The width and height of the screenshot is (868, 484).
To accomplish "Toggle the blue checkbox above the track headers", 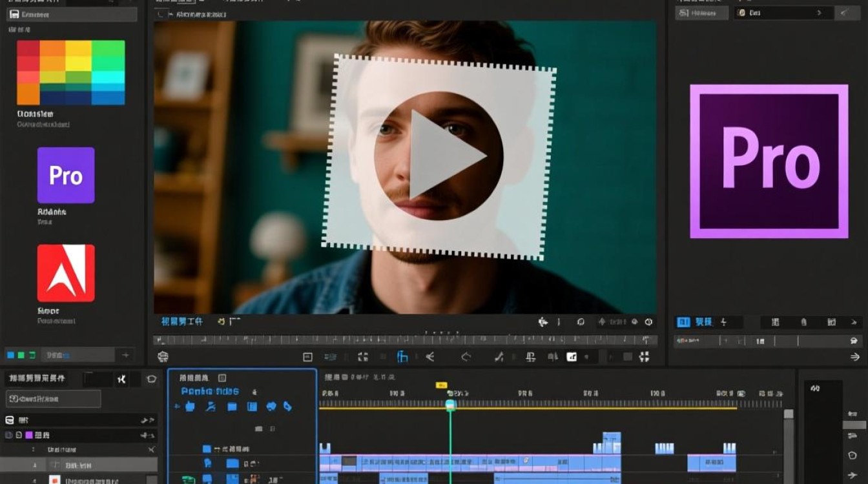I will 207,449.
